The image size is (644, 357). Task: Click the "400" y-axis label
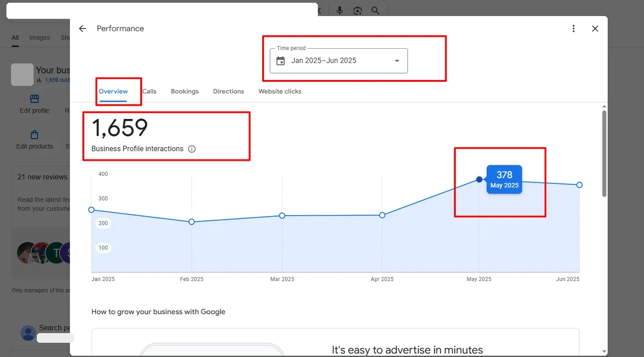coord(103,174)
